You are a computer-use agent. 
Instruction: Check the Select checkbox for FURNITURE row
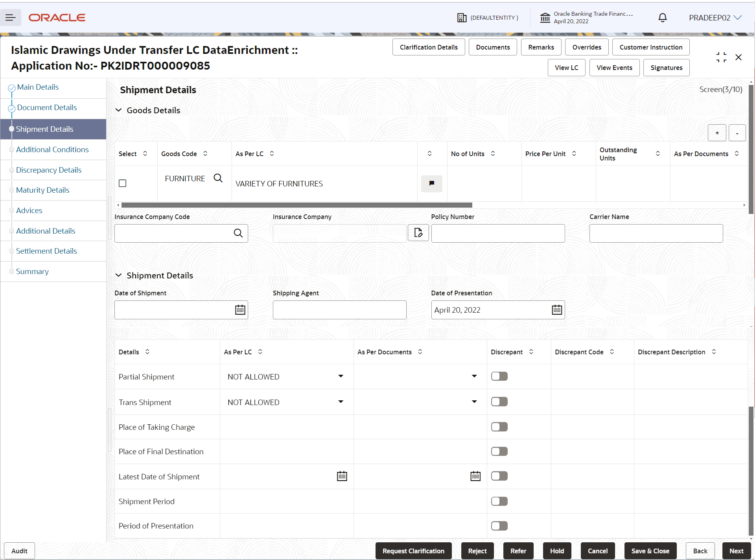(122, 183)
